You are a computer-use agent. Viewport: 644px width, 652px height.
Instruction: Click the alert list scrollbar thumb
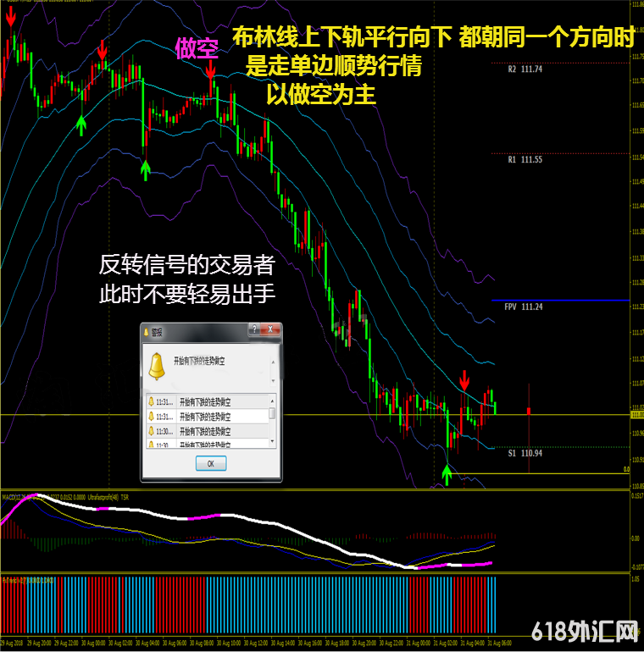point(272,413)
